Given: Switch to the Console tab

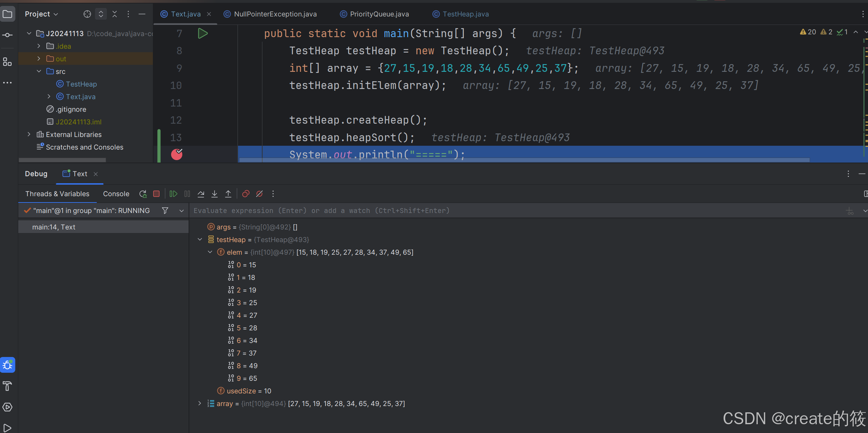Looking at the screenshot, I should (116, 194).
